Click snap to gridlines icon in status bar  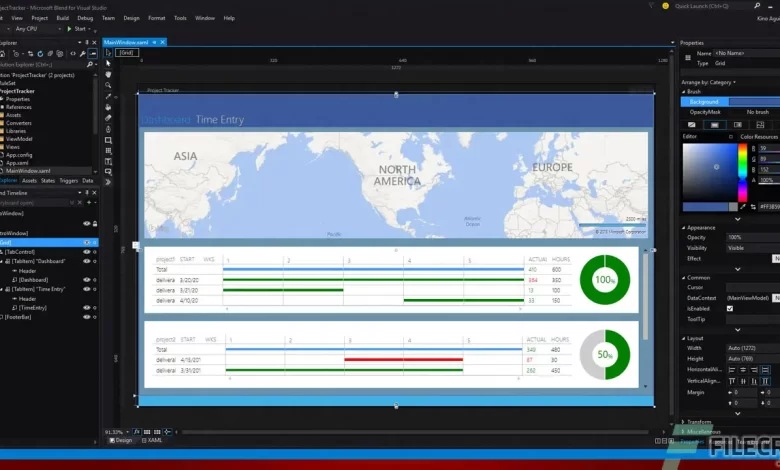[x=157, y=432]
